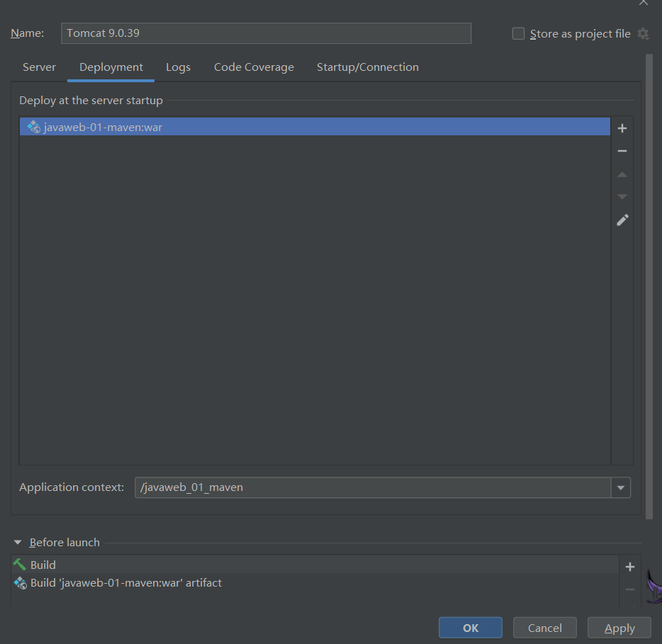Enable Store as project file checkbox

(x=518, y=33)
